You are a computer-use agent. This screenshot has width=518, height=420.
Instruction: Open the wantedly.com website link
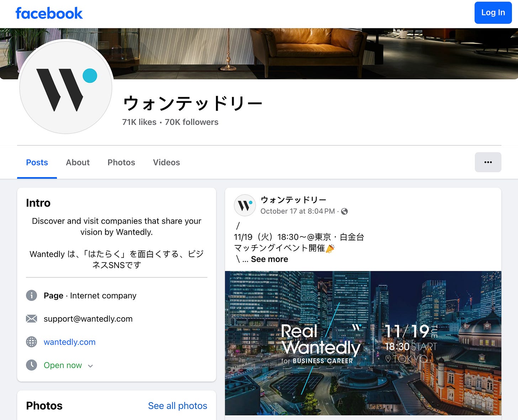point(70,342)
